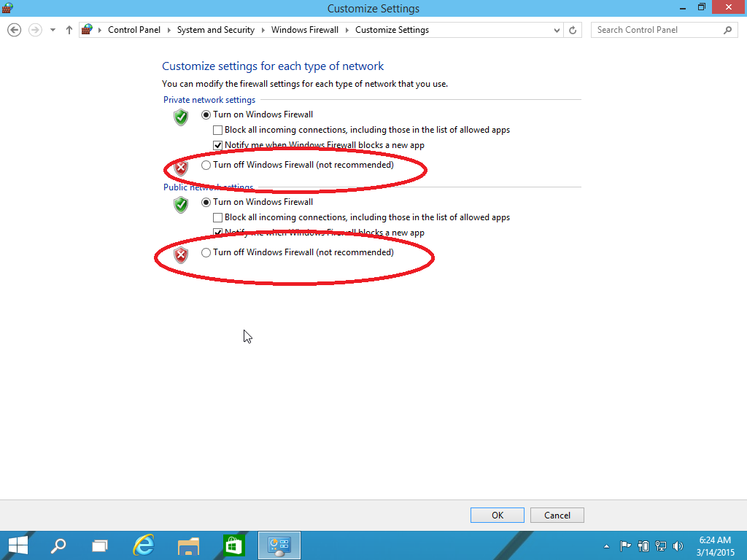Open Action Center via the flag icon

click(x=625, y=545)
